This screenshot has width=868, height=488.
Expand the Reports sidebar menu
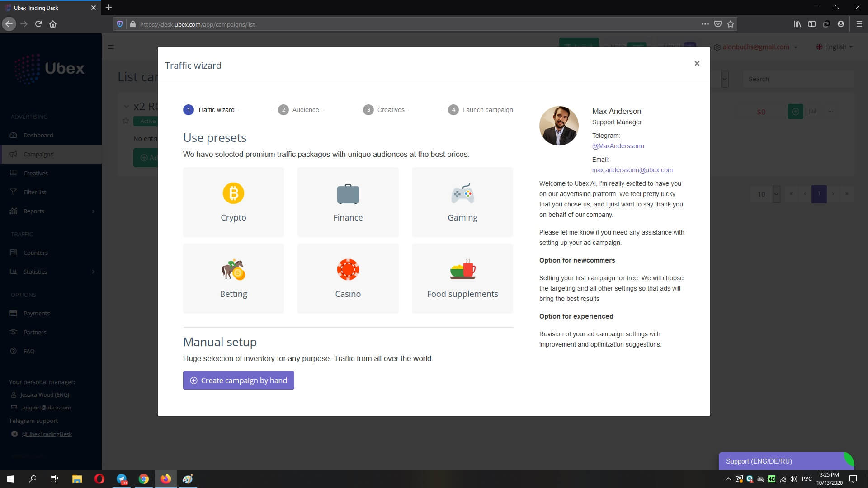click(x=51, y=211)
